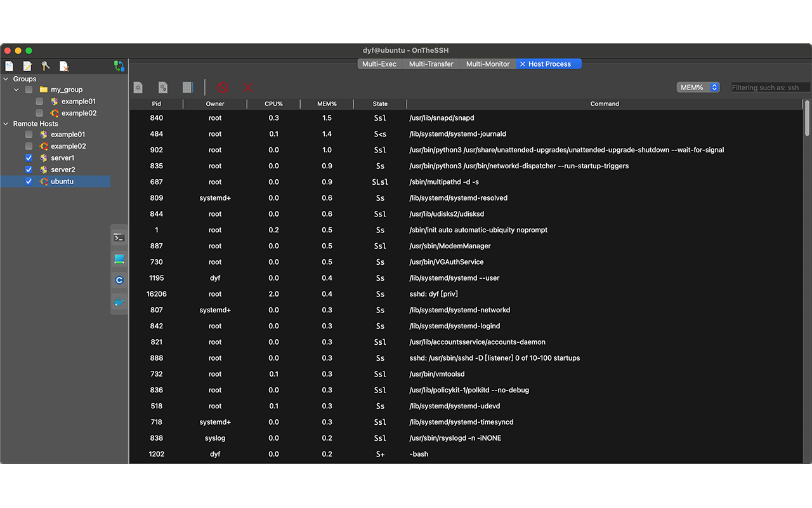Screen dimensions: 812x508
Task: Click the red prohibition sign to signal a process
Action: pyautogui.click(x=222, y=88)
